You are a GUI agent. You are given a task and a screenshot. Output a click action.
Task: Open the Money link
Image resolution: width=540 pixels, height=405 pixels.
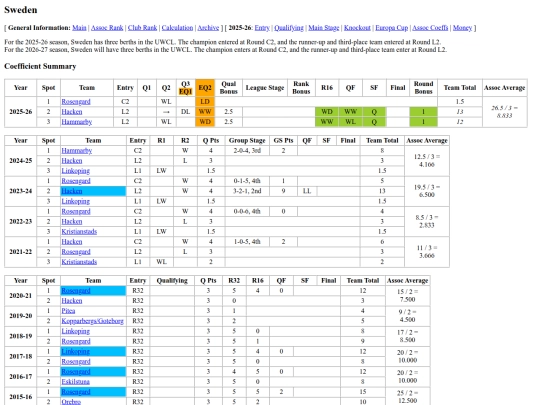[x=462, y=28]
